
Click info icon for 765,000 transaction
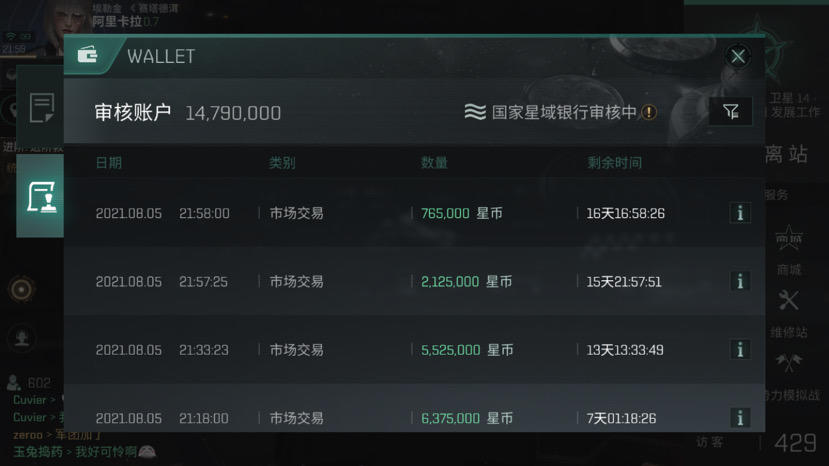[740, 213]
